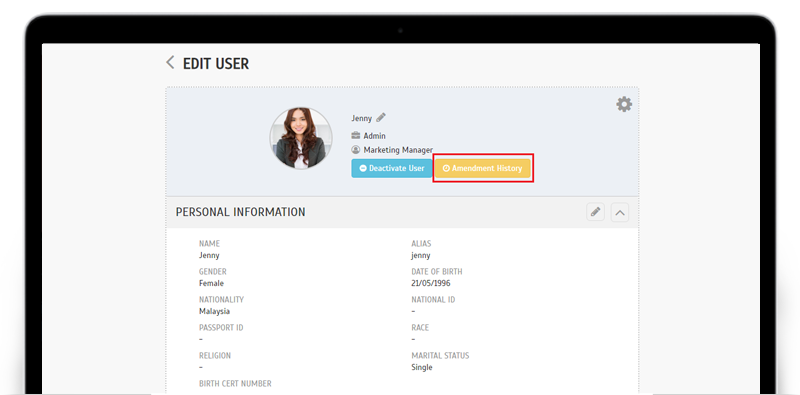This screenshot has width=800, height=395.
Task: Click the alias value jenny
Action: [x=421, y=255]
